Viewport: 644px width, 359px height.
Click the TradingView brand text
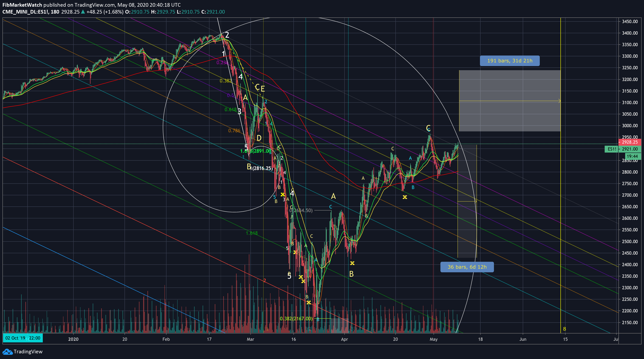point(28,352)
